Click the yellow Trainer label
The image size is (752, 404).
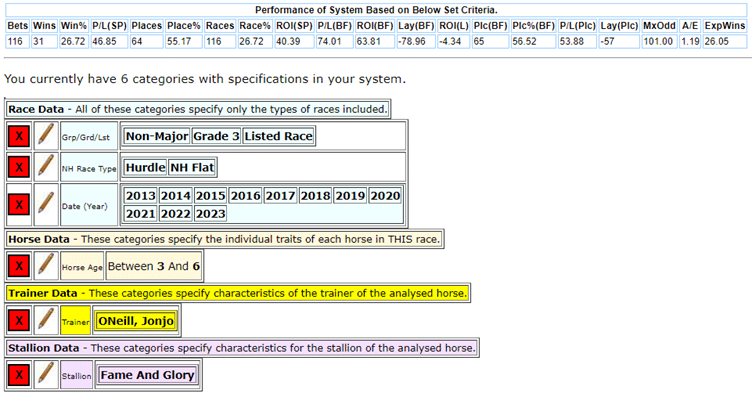pos(75,321)
